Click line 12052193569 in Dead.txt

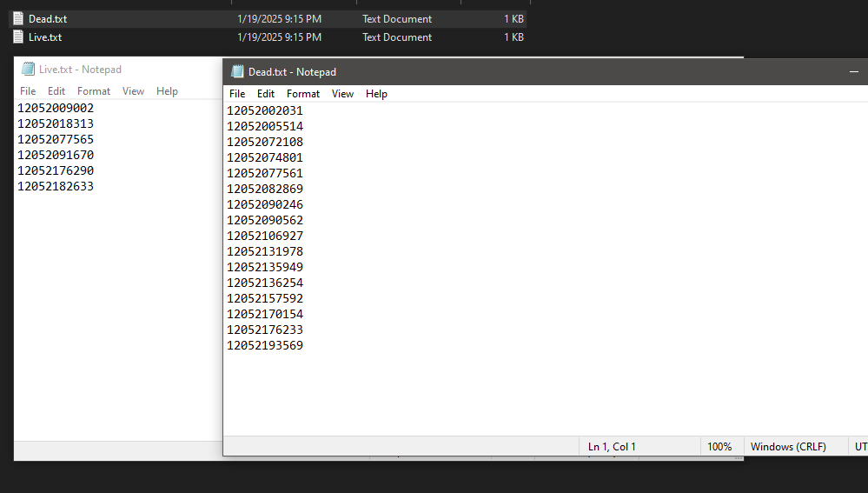(265, 345)
